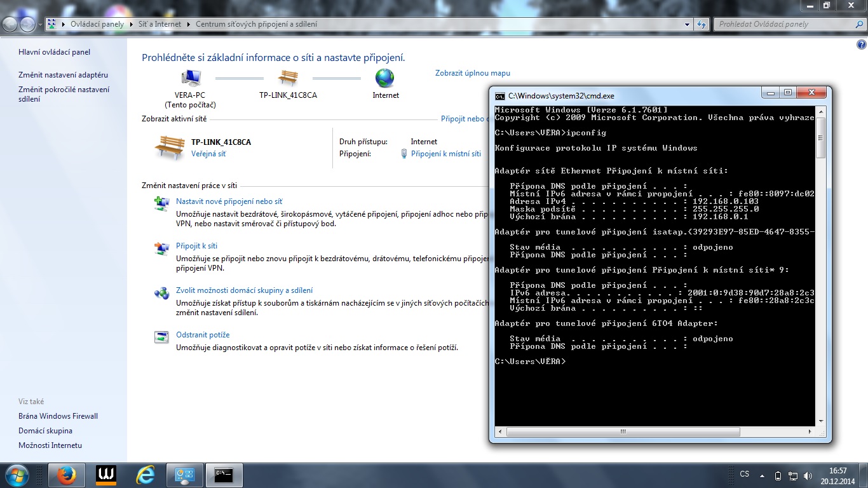This screenshot has height=488, width=868.
Task: Open Změnit nastavení adaptéru
Action: pos(64,75)
